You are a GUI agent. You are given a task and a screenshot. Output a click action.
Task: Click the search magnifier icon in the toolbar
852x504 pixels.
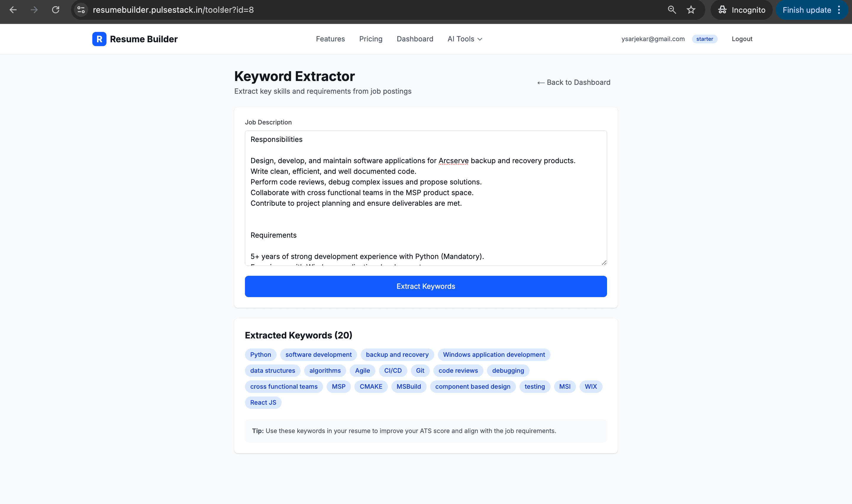(672, 10)
